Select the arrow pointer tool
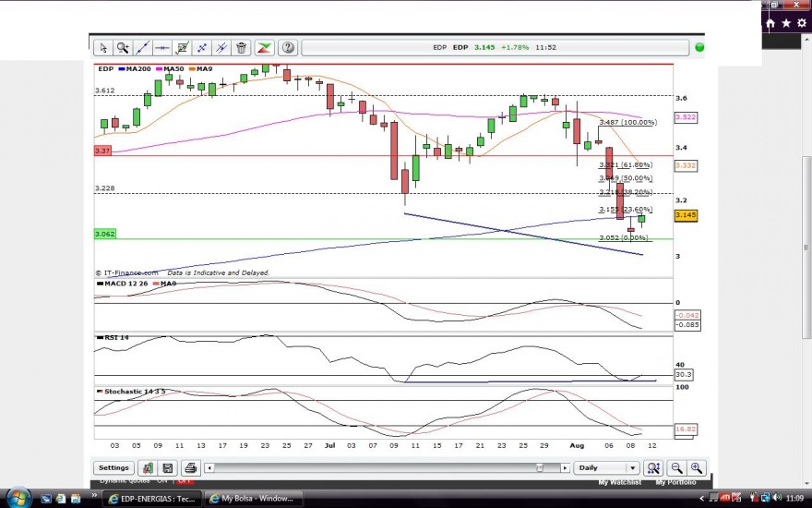Screen dimensions: 812x508 (x=103, y=48)
